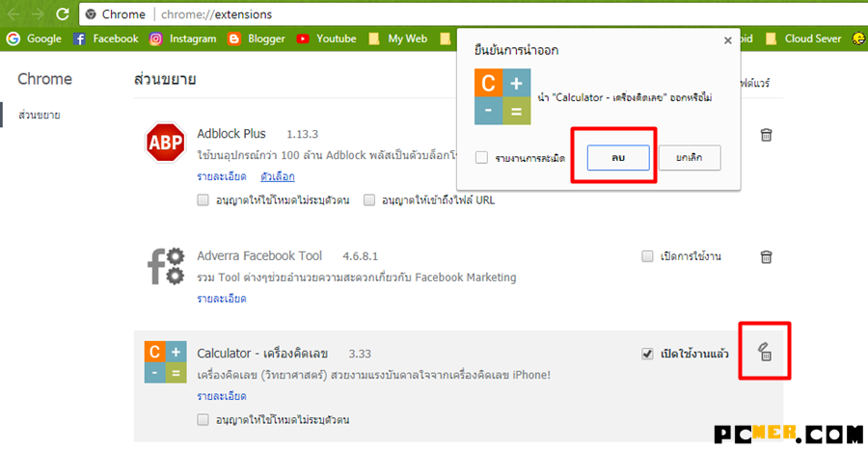This screenshot has height=449, width=868.
Task: Open Adverra Facebook Tool รายละเอียด details link
Action: click(x=222, y=299)
